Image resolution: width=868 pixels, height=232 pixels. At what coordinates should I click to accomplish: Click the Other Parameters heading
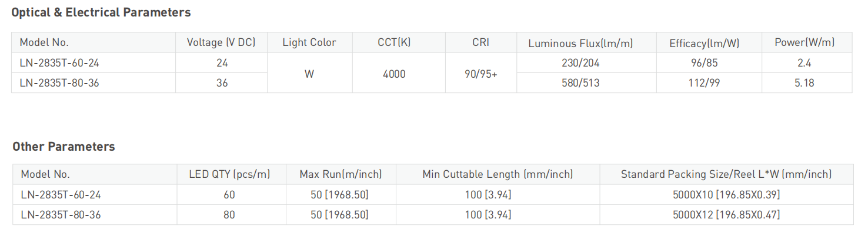(64, 147)
